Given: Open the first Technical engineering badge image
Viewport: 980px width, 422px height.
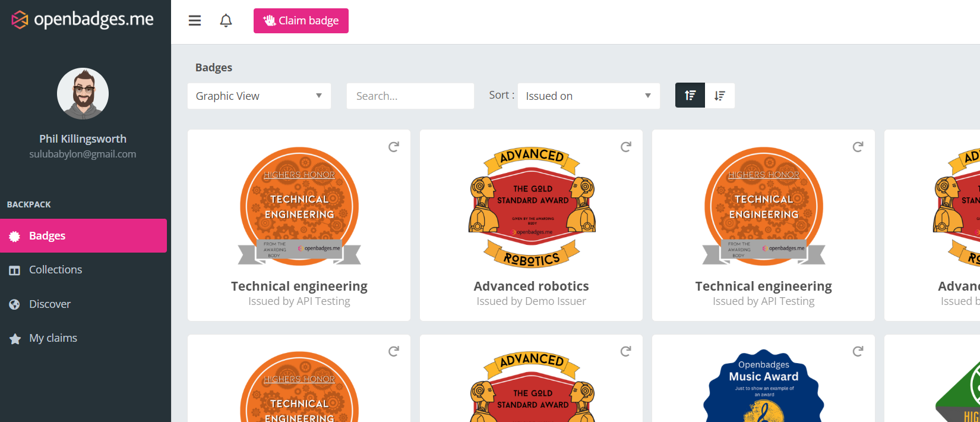Looking at the screenshot, I should point(299,206).
